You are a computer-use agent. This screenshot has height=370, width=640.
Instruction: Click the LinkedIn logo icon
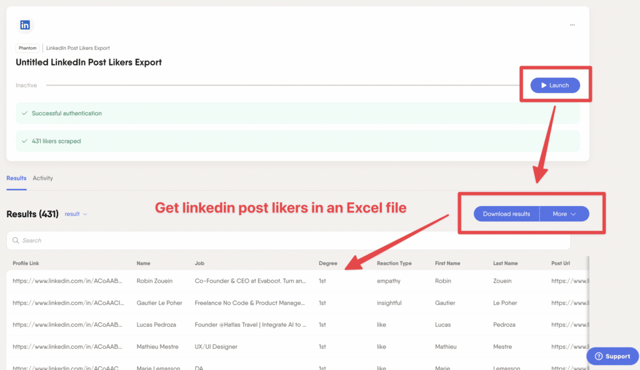pyautogui.click(x=25, y=25)
